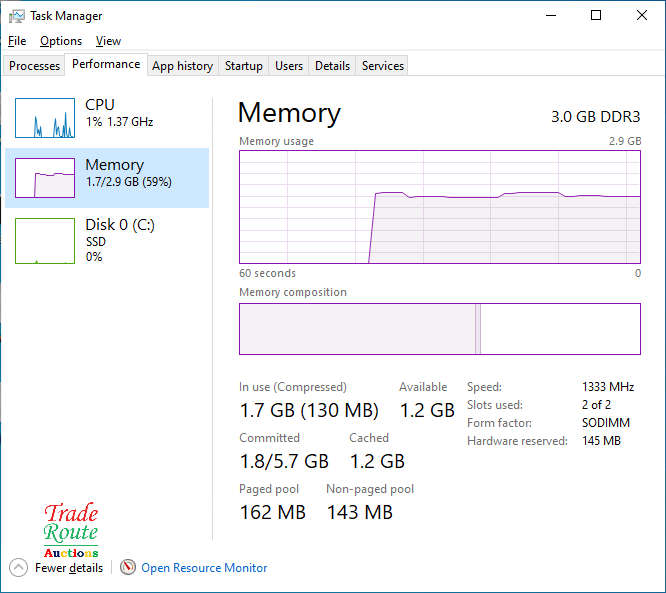This screenshot has width=666, height=593.
Task: Open the File menu
Action: [17, 41]
